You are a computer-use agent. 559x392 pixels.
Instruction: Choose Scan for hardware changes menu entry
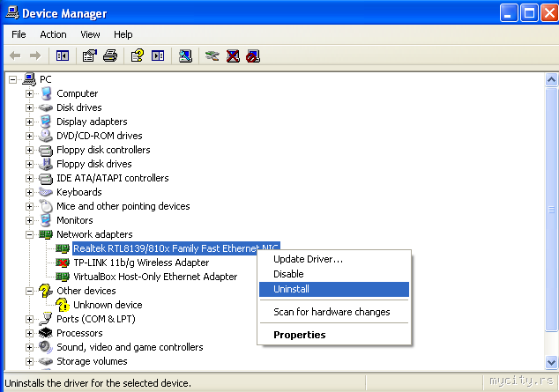(x=334, y=312)
